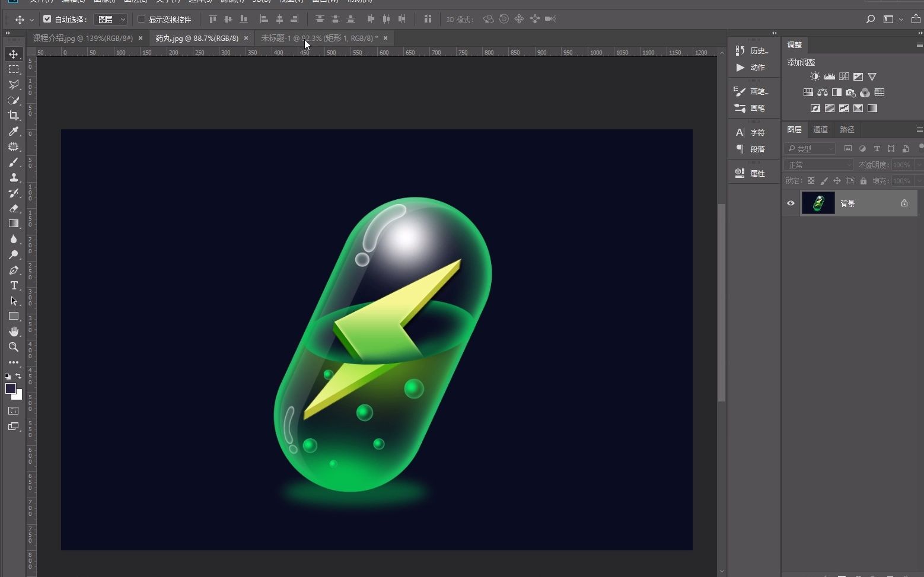The image size is (924, 577).
Task: Add a Color Balance adjustment
Action: pos(822,93)
